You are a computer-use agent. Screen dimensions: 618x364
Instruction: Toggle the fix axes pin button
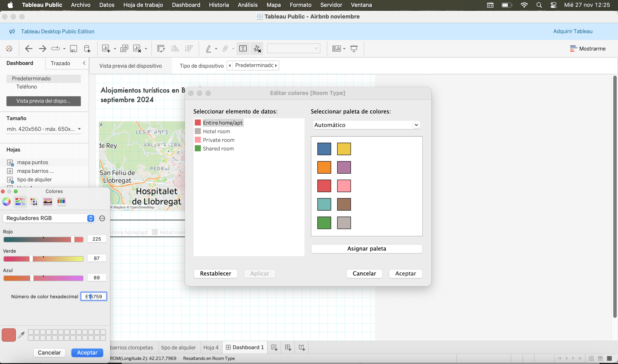click(x=257, y=49)
